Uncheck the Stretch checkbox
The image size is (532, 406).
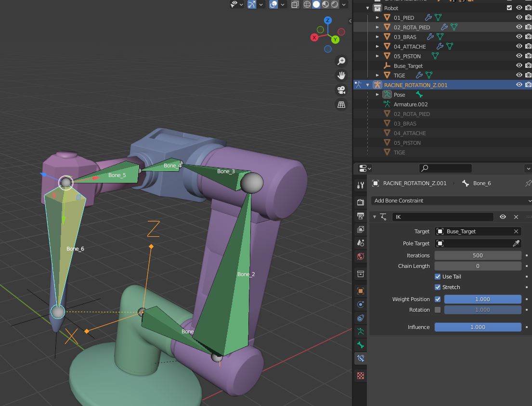[x=438, y=287]
